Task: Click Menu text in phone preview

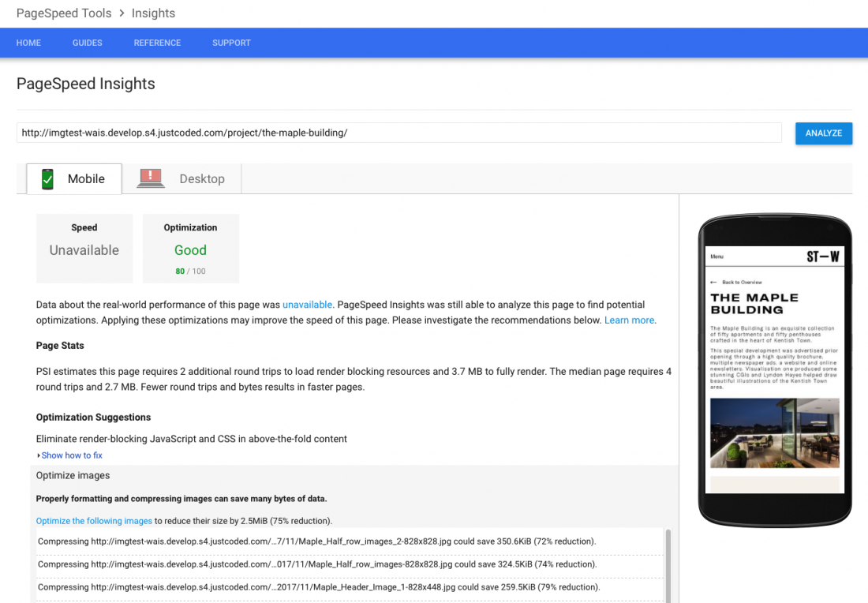Action: tap(716, 257)
